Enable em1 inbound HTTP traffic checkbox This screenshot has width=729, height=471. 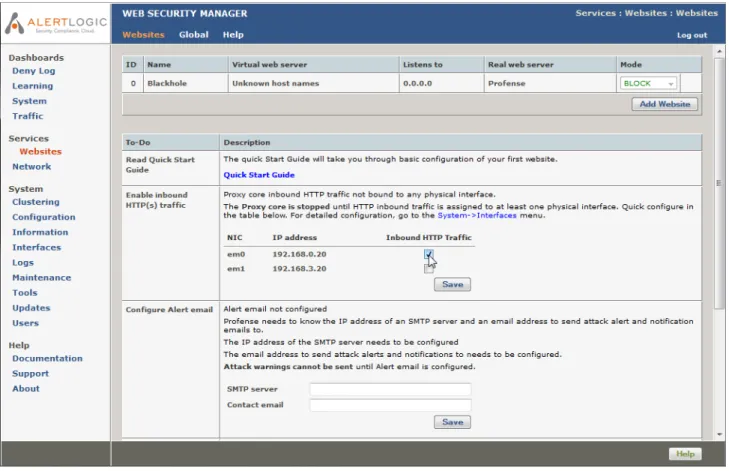click(x=428, y=269)
